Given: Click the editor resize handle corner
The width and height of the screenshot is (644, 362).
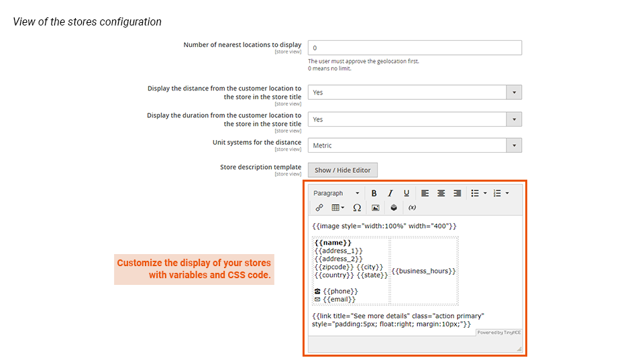Looking at the screenshot, I should (519, 349).
